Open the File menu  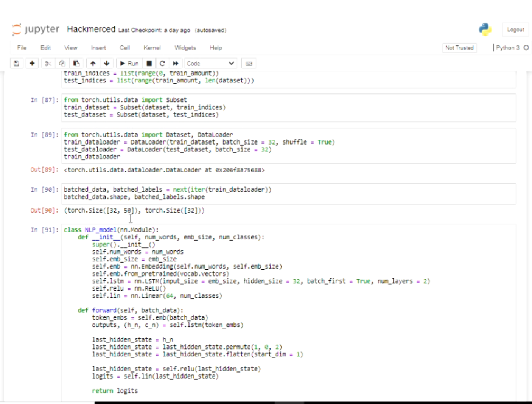22,48
